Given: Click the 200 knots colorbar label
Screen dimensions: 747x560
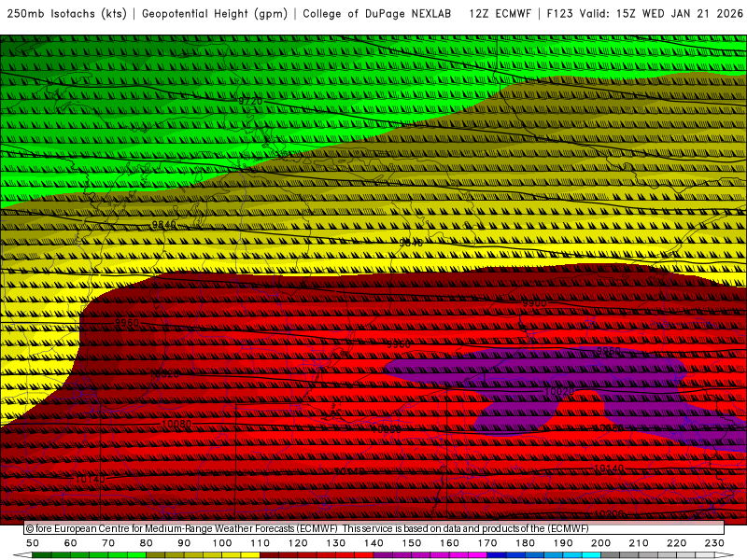Looking at the screenshot, I should 600,543.
